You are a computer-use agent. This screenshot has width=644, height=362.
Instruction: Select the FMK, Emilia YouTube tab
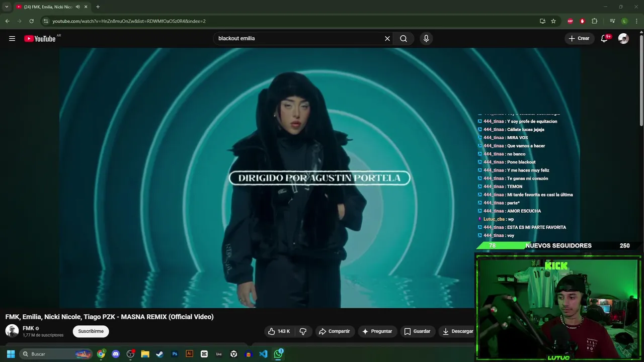[48, 7]
